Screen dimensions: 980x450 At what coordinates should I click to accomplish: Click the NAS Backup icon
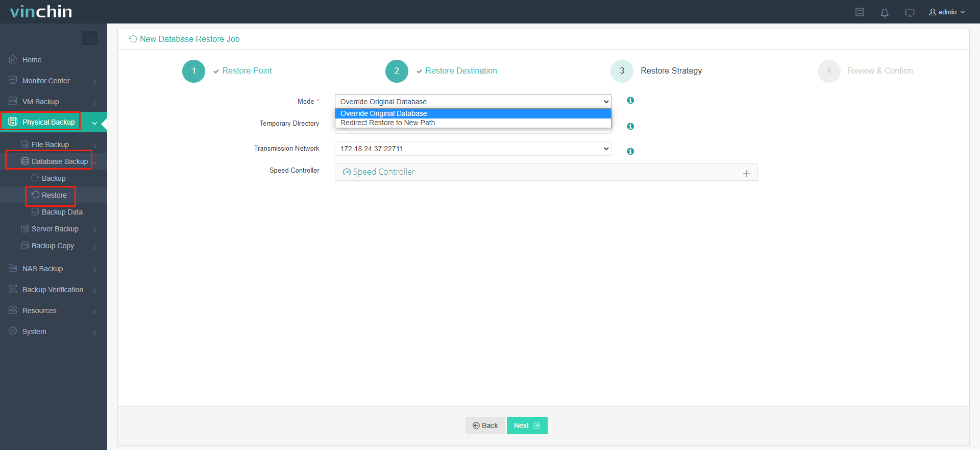click(13, 268)
